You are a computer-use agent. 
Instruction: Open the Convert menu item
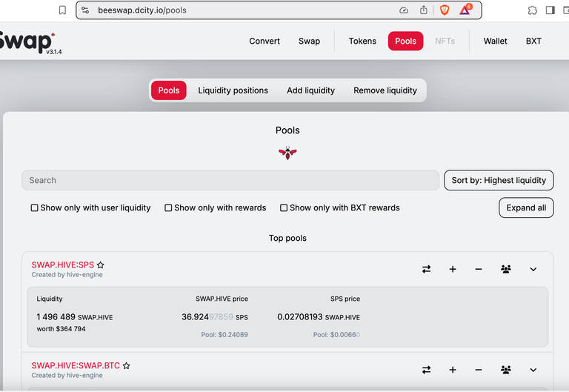pos(264,41)
